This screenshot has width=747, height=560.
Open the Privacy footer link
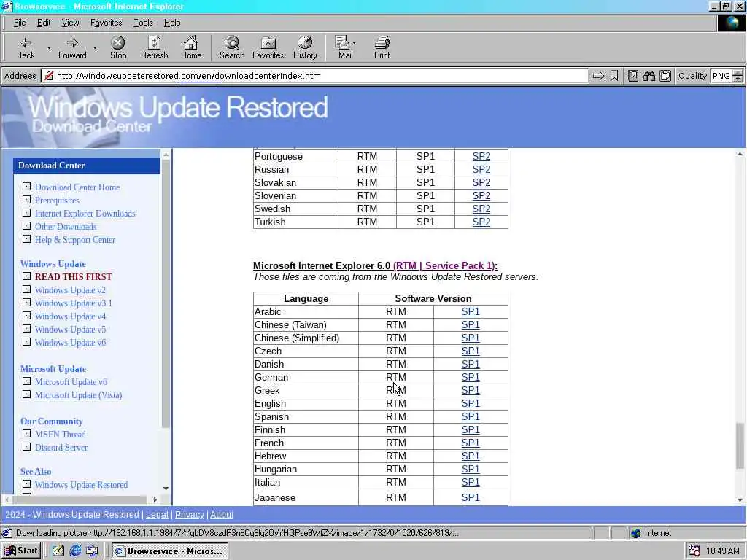click(x=189, y=515)
